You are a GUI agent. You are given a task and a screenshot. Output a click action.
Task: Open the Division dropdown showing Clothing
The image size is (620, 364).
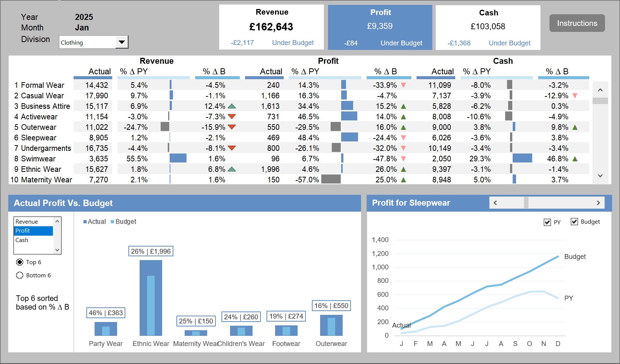[122, 42]
